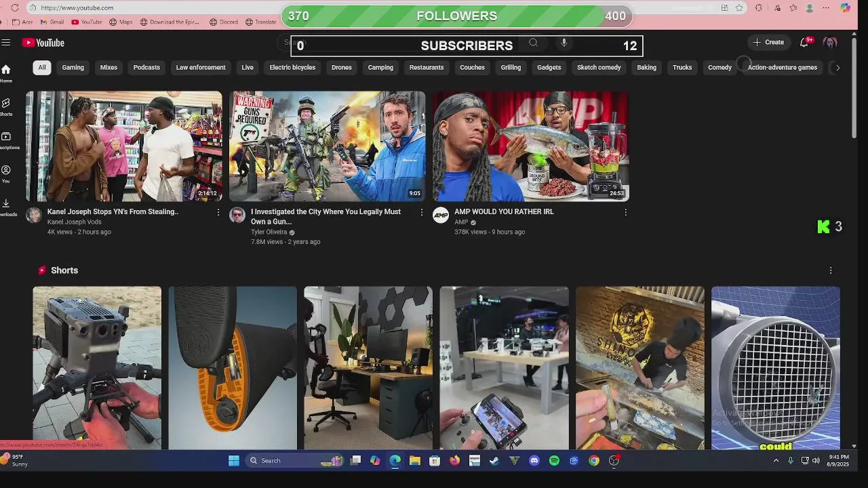Image resolution: width=868 pixels, height=488 pixels.
Task: Open the AMP Would You Rather thumbnail
Action: [x=531, y=146]
